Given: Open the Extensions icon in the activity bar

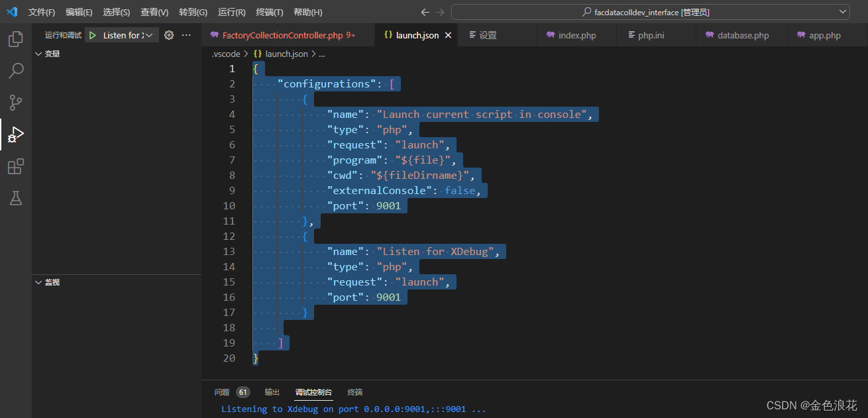Looking at the screenshot, I should 15,166.
